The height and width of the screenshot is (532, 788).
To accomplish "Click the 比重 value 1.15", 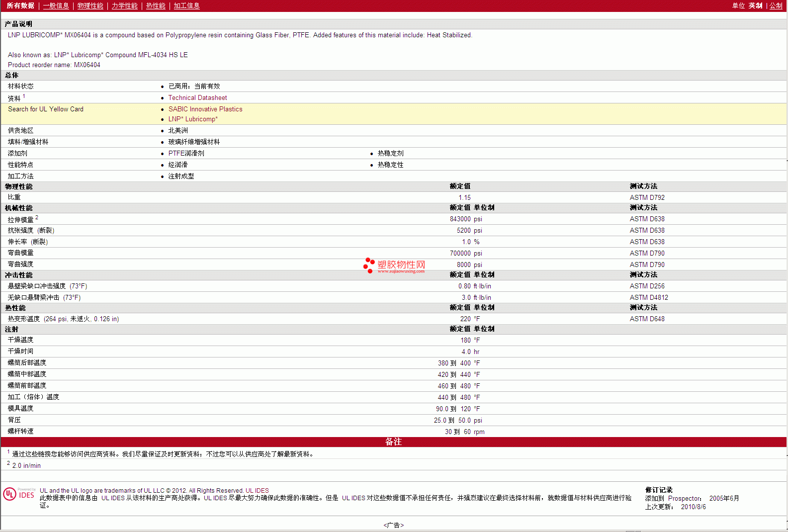I will pos(464,198).
